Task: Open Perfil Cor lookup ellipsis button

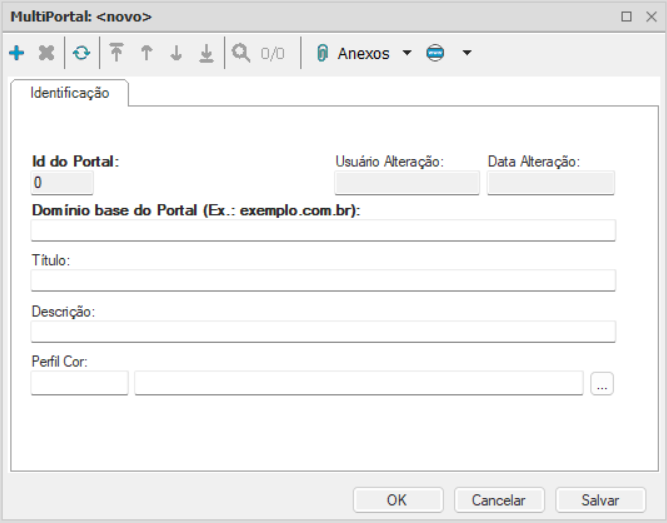Action: 601,383
